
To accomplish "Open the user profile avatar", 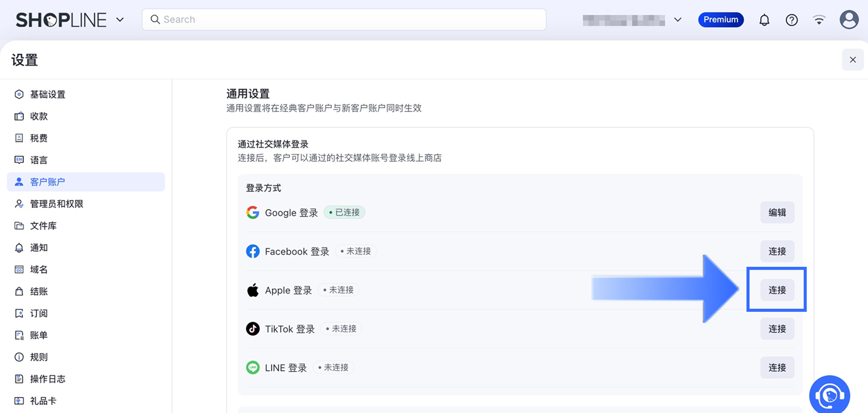I will click(849, 20).
